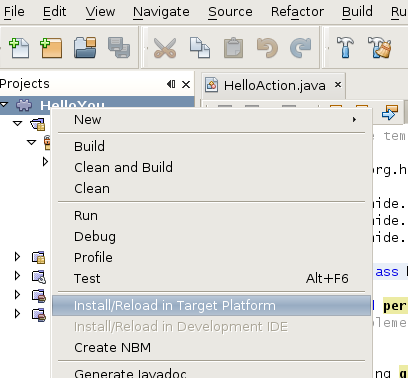Viewport: 408px width, 378px height.
Task: Minimize the Projects panel window
Action: (171, 84)
